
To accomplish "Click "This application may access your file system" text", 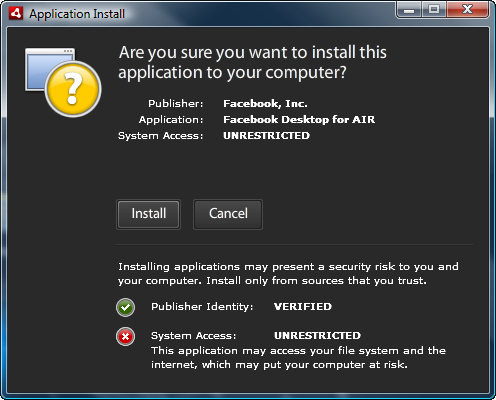I will (298, 358).
